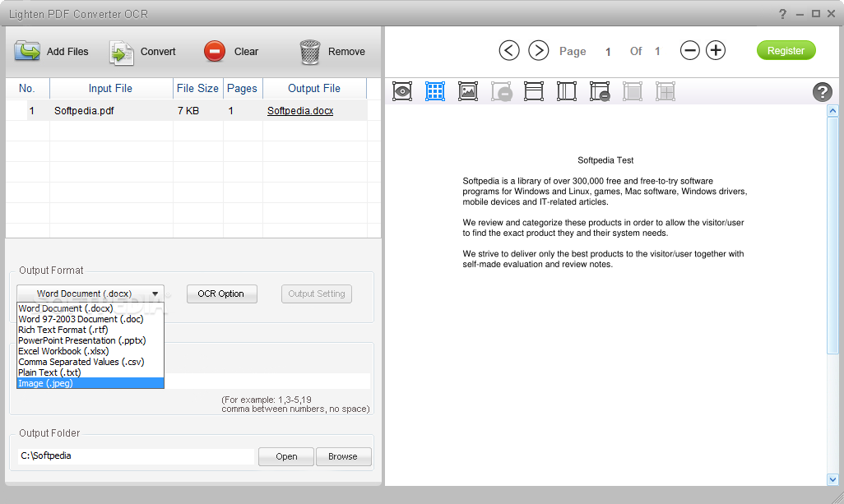Click the Remove trash can icon
Viewport: 844px width, 504px height.
(309, 52)
